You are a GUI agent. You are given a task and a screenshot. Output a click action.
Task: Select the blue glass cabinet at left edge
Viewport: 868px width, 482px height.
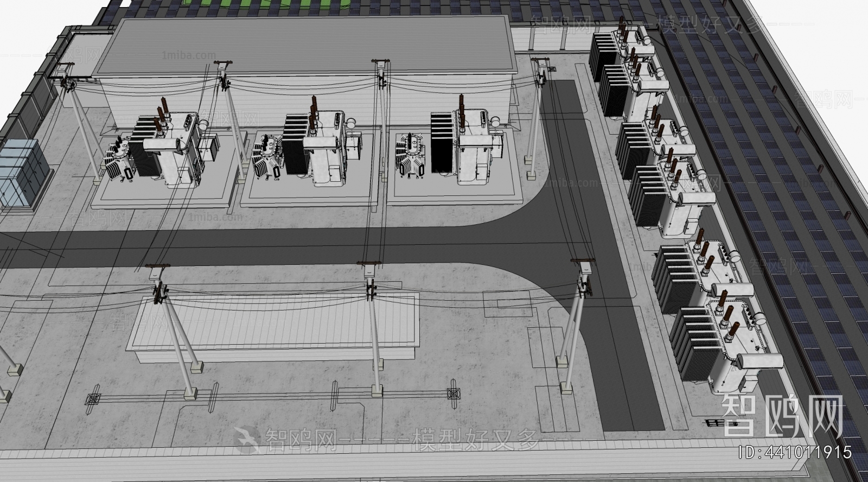tap(23, 173)
